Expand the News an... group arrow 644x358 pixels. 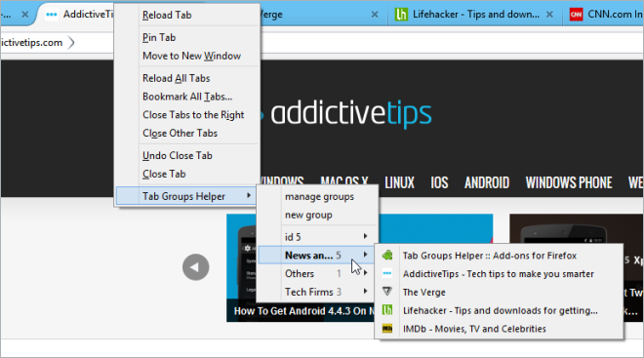click(365, 255)
